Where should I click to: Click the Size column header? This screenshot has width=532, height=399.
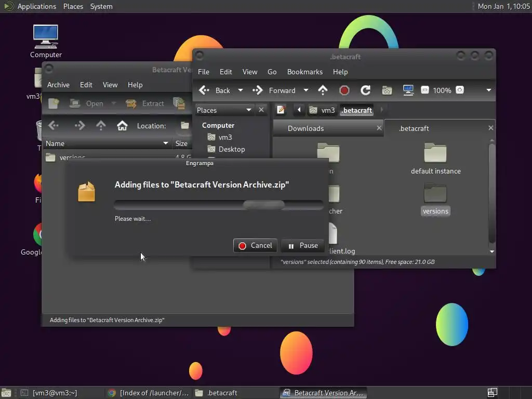[x=182, y=143]
